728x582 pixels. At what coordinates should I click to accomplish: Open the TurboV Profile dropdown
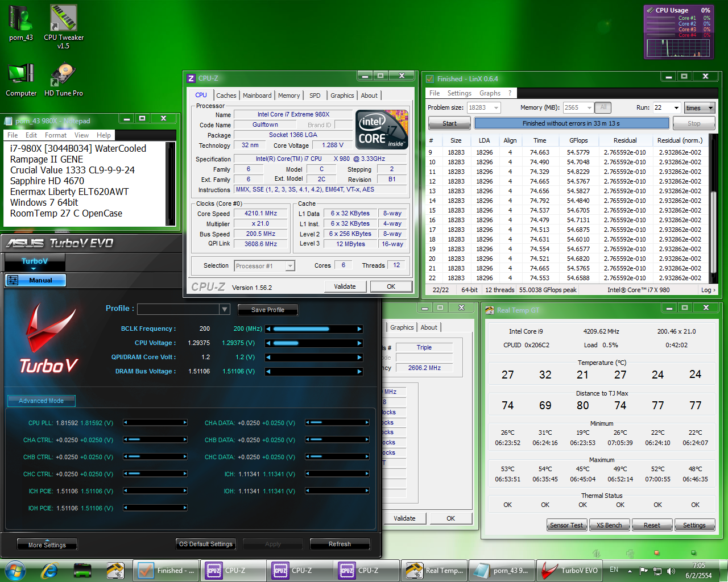pos(225,309)
